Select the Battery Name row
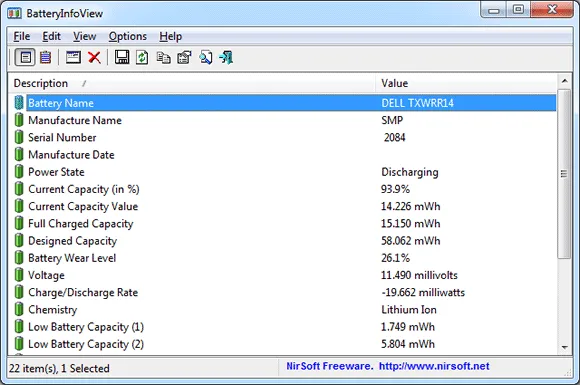 point(283,103)
